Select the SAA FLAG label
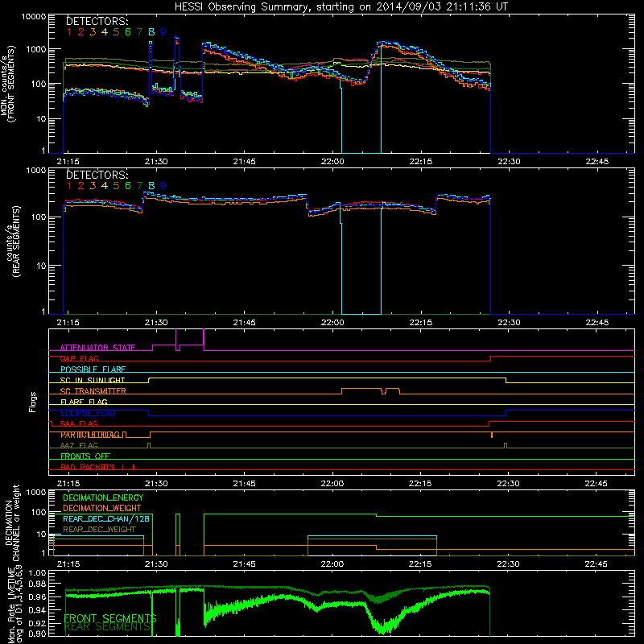 79,423
